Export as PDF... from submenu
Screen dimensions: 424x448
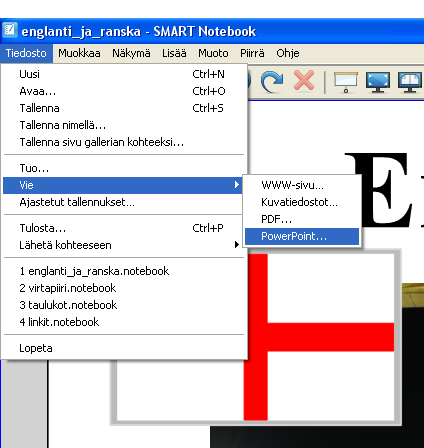[x=302, y=219]
